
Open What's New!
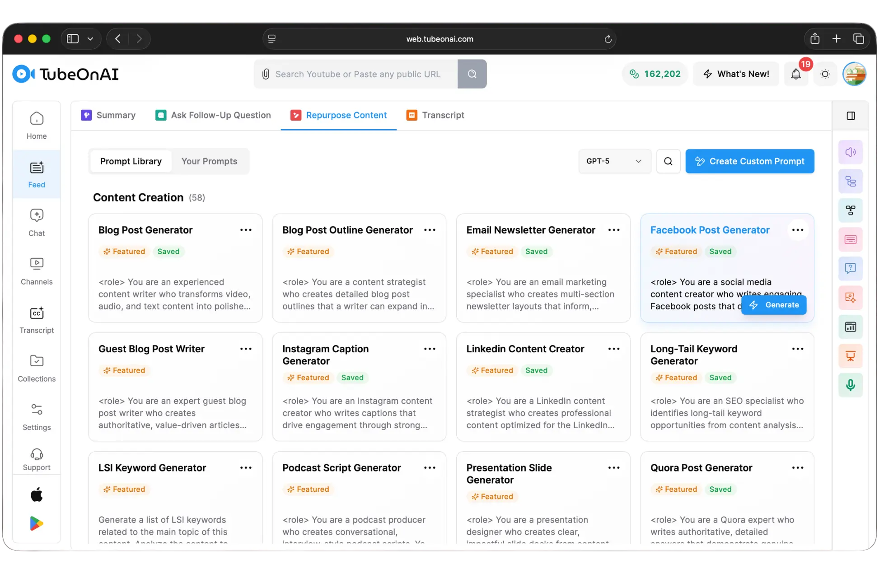pyautogui.click(x=736, y=74)
